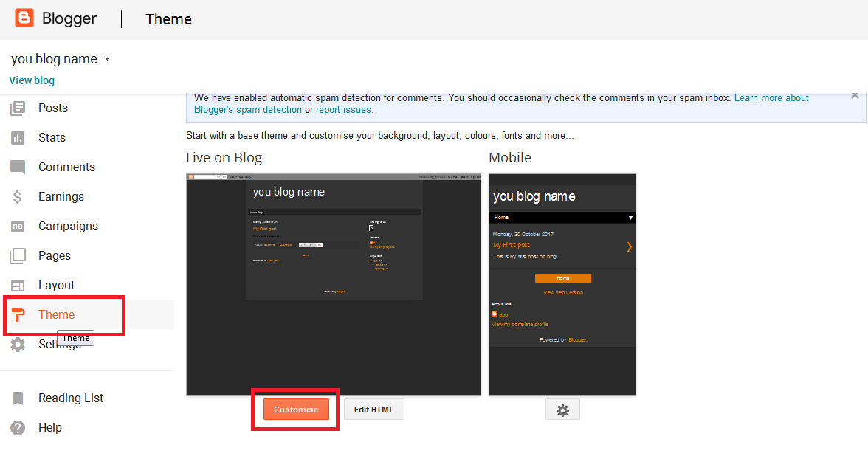Select the Posts icon in the sidebar
Viewport: 868px width, 456px height.
(18, 108)
